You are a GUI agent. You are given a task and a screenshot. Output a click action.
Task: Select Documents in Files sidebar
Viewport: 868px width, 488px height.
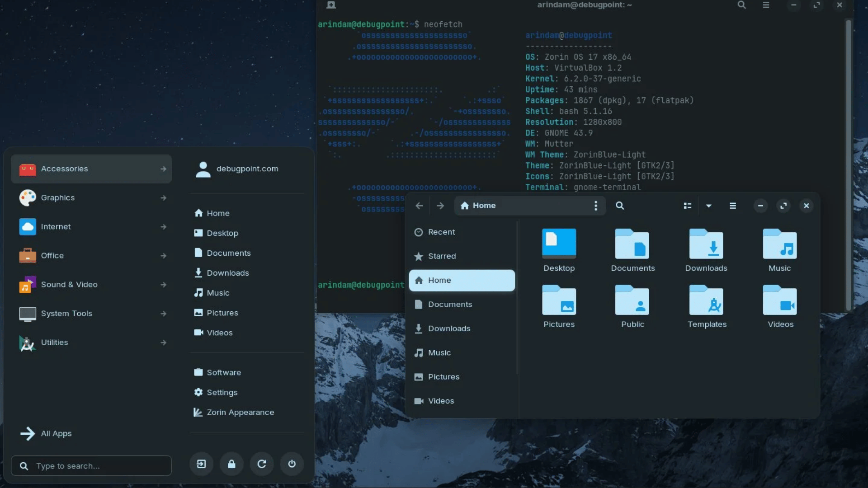(x=462, y=305)
